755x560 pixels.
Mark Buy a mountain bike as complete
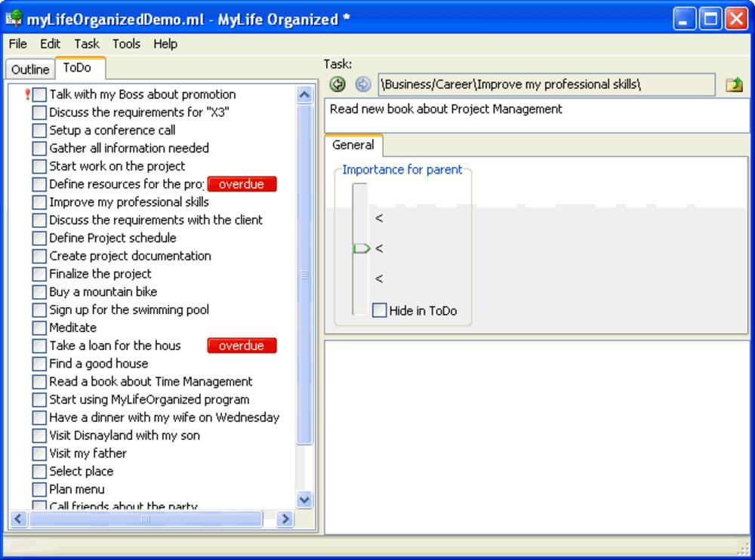[39, 292]
